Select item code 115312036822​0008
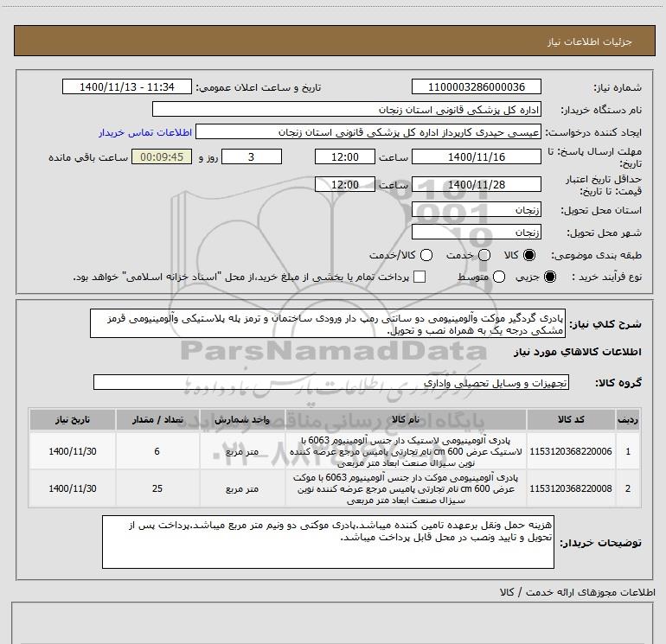Image resolution: width=666 pixels, height=644 pixels. click(571, 488)
